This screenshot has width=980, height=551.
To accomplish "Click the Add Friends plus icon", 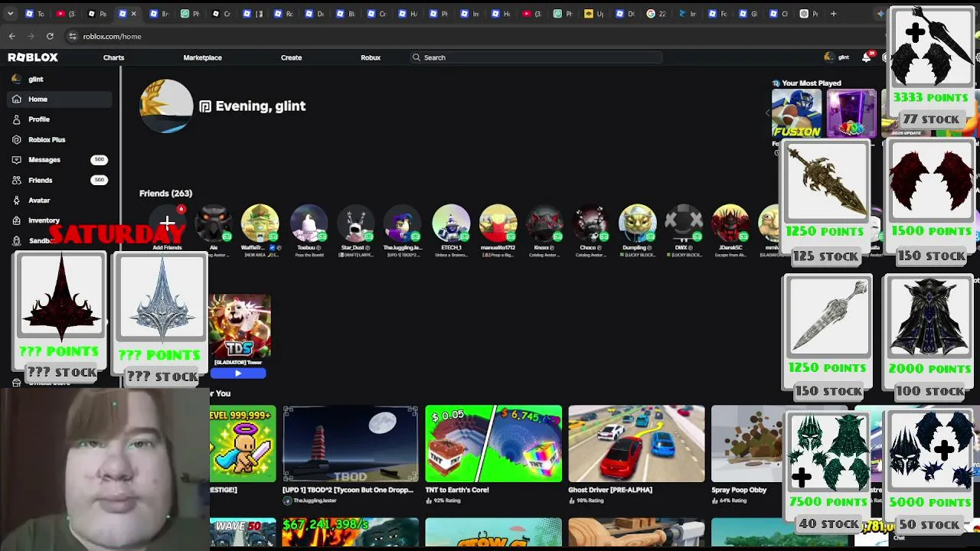I will click(x=167, y=223).
